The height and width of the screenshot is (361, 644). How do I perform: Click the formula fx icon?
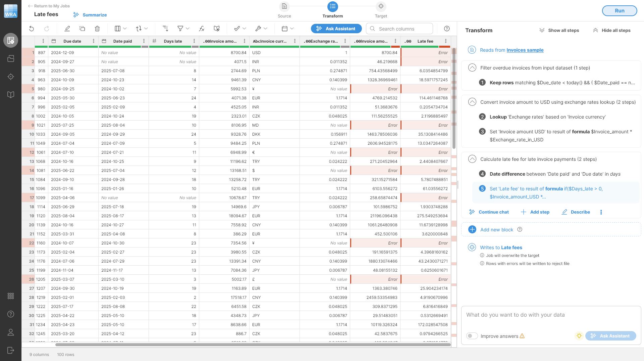[202, 29]
